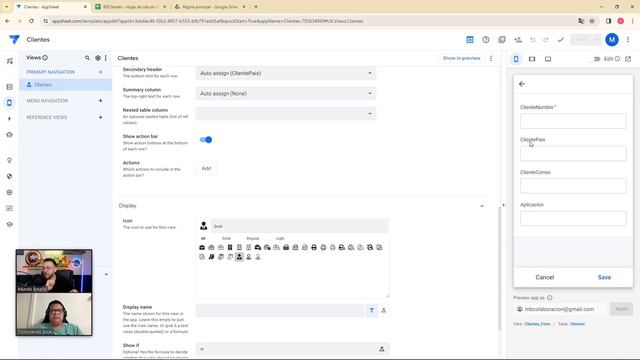Screen dimensions: 640x360
Task: Select the Clientes view in Primary Navigation
Action: 66,85
